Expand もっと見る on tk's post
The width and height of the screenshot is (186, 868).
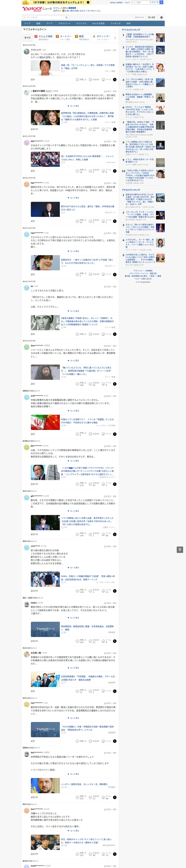pos(73,311)
